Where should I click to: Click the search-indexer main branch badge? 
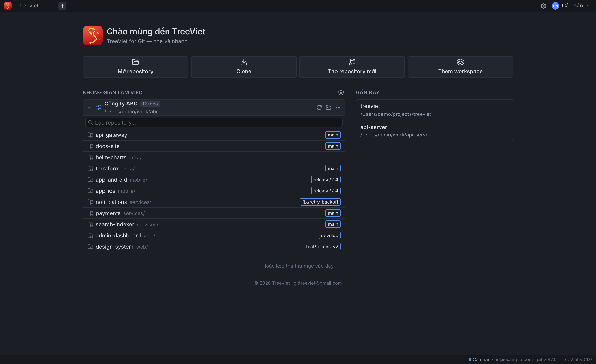click(333, 224)
